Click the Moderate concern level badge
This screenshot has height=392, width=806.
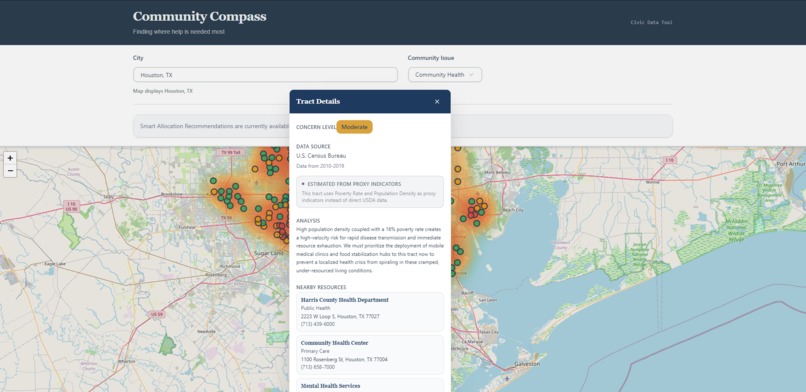(354, 127)
